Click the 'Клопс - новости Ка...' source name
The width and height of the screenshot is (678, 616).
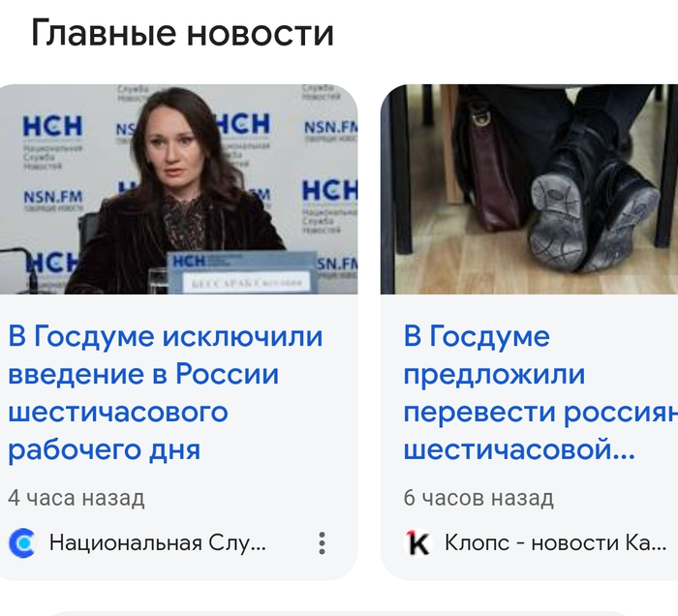pyautogui.click(x=555, y=543)
